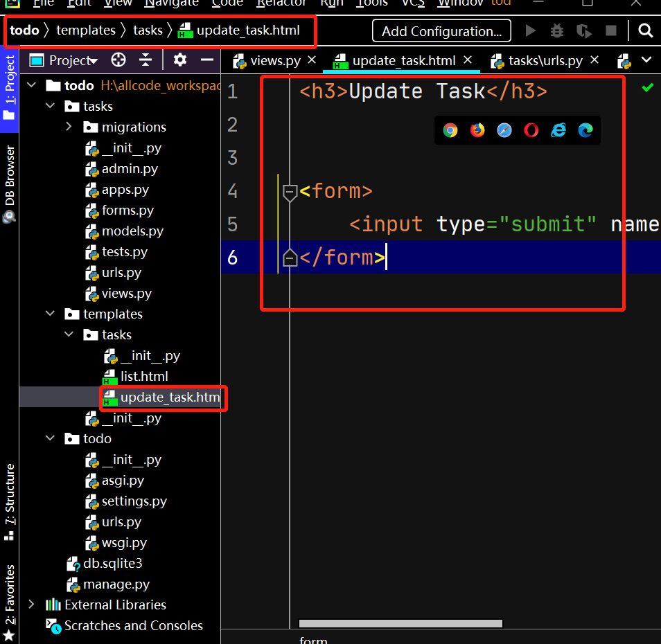The image size is (661, 644).
Task: Show hidden tabs dropdown arrow
Action: (x=646, y=60)
